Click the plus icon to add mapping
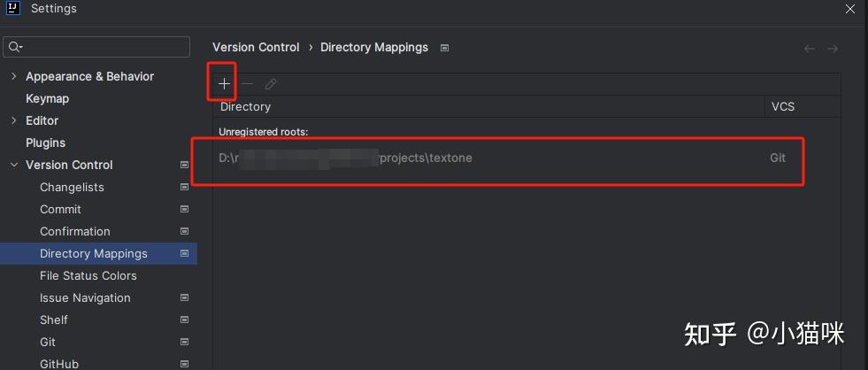The height and width of the screenshot is (370, 868). [x=224, y=84]
